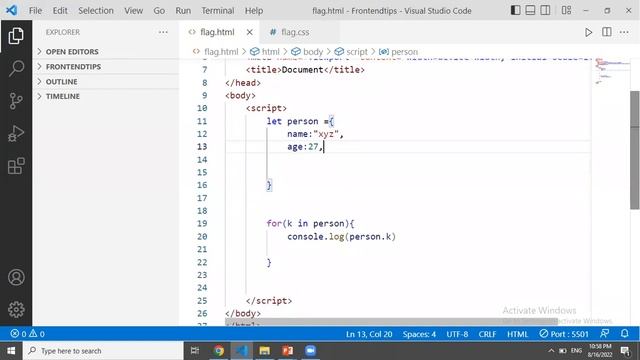
Task: Click the editor horizontal scrollbar
Action: click(391, 322)
